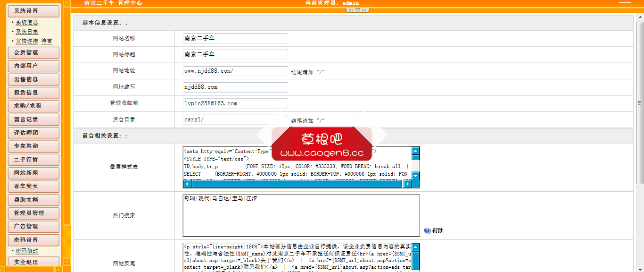Click the left arrows icon in the collapse widget

tap(351, 10)
